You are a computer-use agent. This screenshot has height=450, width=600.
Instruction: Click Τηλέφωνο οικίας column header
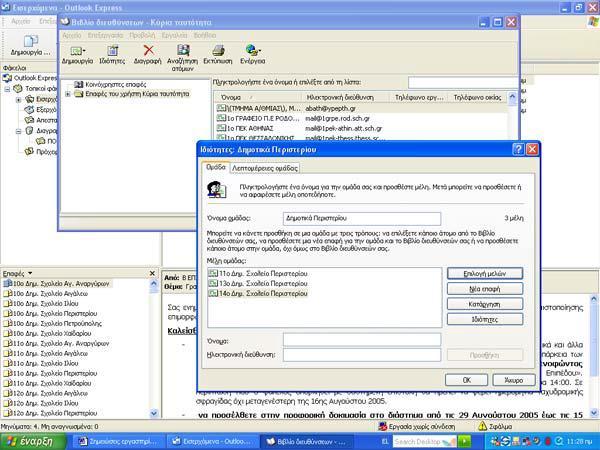pos(478,97)
